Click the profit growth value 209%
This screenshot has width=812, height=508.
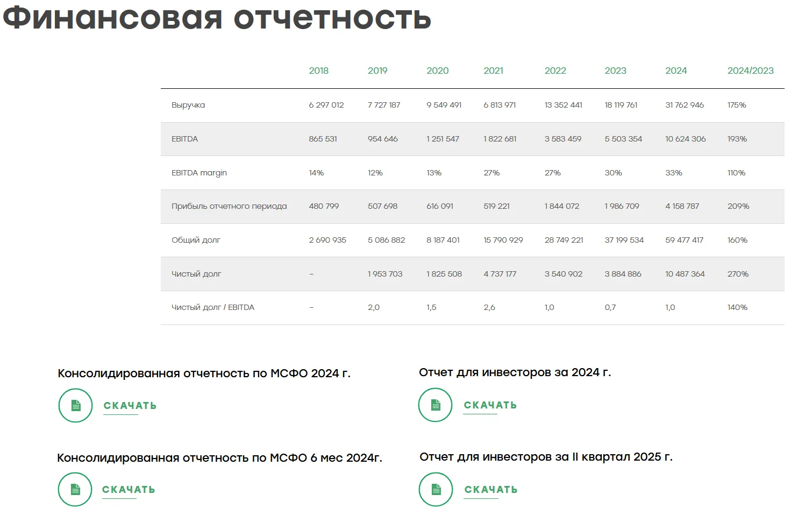(x=738, y=206)
